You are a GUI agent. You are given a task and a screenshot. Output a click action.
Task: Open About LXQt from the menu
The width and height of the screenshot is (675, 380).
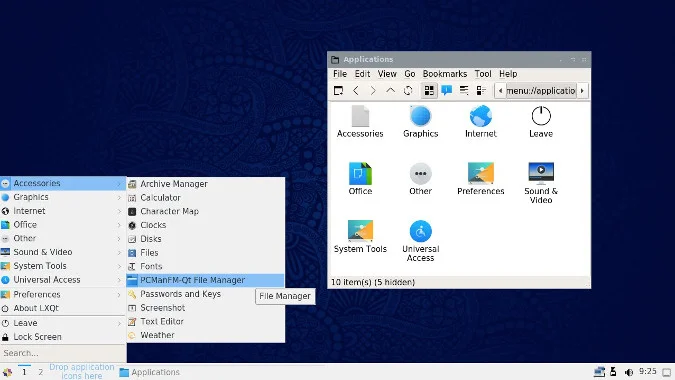coord(62,308)
